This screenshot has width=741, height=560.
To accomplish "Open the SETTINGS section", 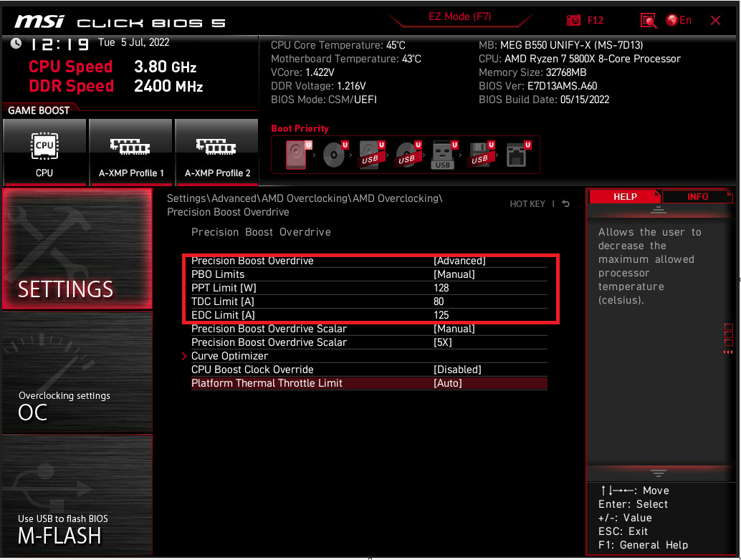I will [x=77, y=248].
